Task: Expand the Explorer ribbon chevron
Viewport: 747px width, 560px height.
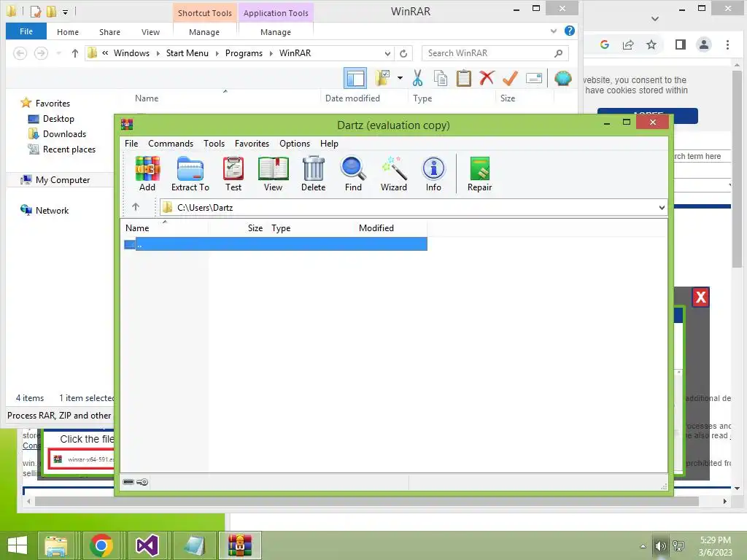Action: pyautogui.click(x=553, y=31)
